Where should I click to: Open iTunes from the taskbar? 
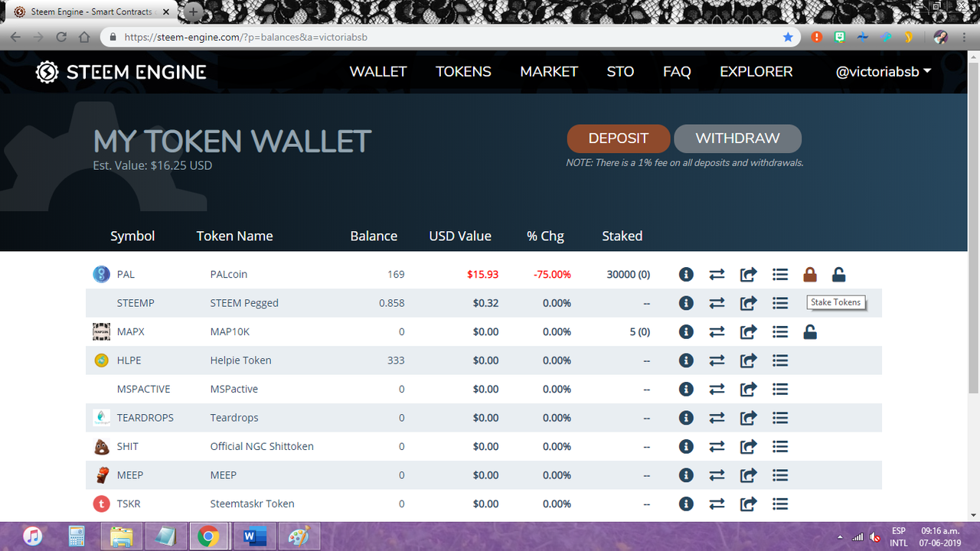[32, 536]
